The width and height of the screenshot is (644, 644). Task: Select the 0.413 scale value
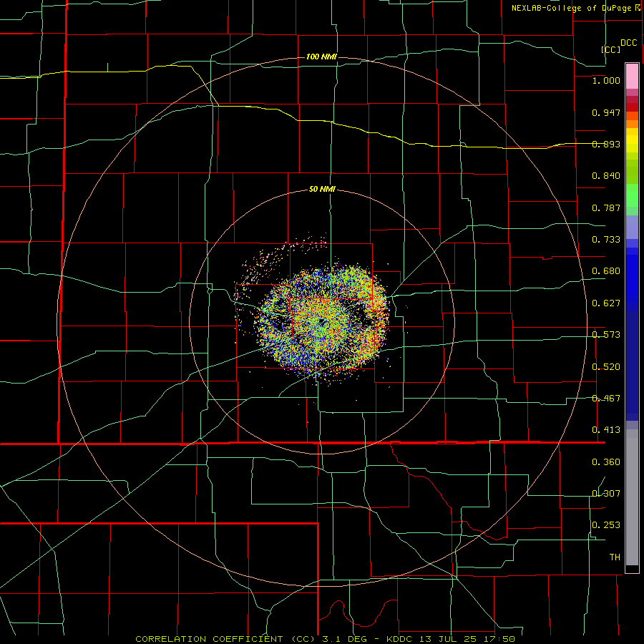(x=606, y=430)
